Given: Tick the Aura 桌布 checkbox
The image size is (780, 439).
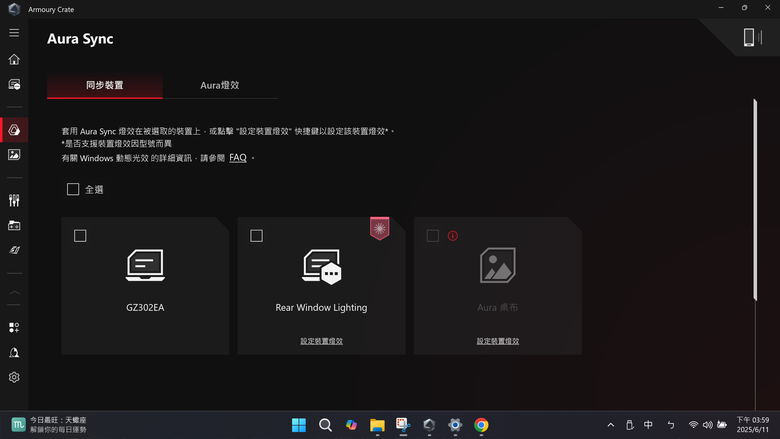Looking at the screenshot, I should pos(433,236).
